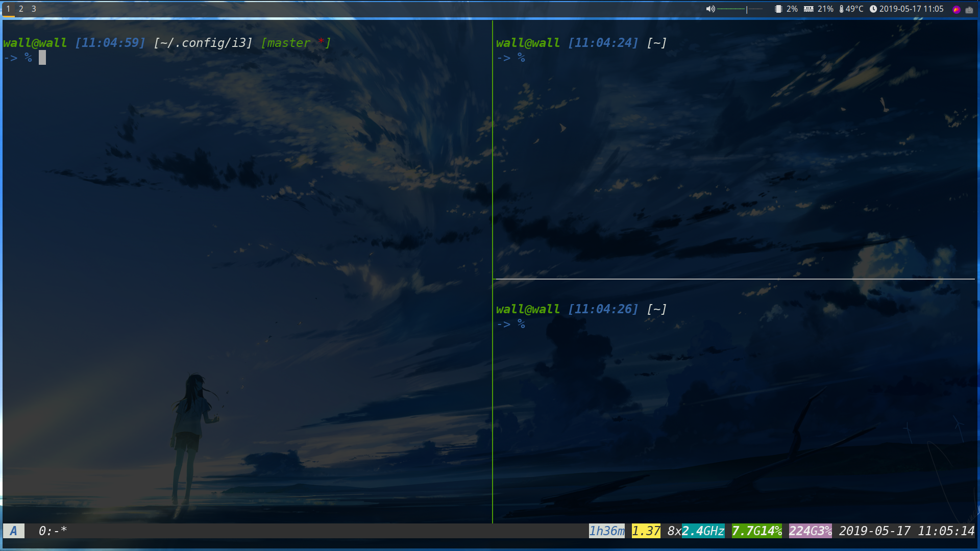Switch to workspace 2

click(20, 9)
